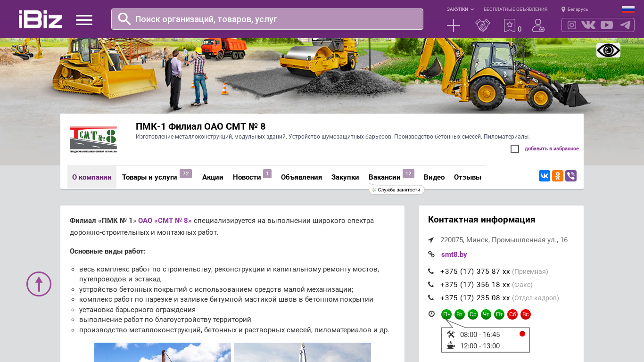Follow the ОАО «СМТ № 8» link

165,221
